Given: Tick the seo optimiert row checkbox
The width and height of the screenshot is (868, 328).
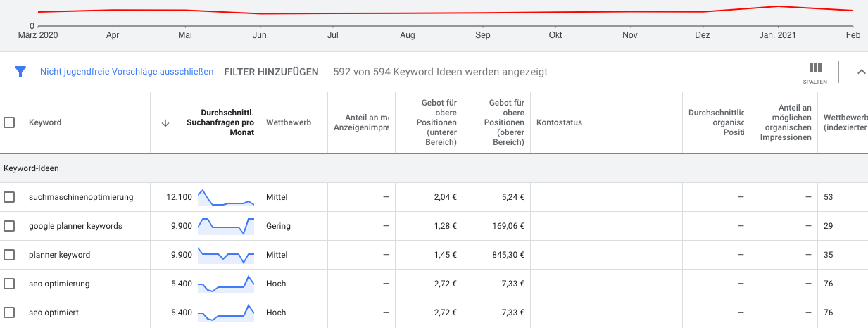Looking at the screenshot, I should 10,313.
